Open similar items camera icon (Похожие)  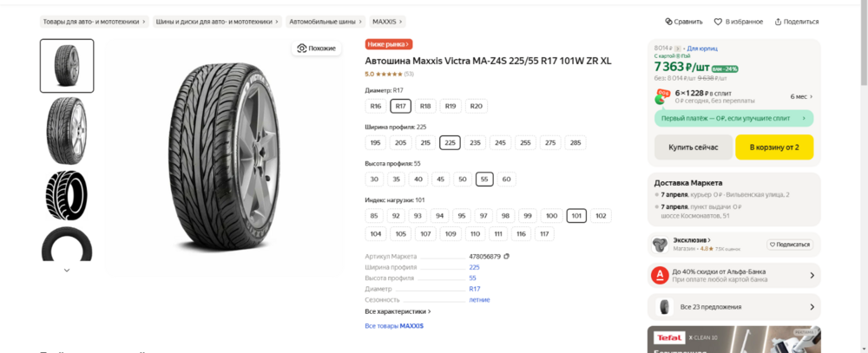tap(302, 49)
